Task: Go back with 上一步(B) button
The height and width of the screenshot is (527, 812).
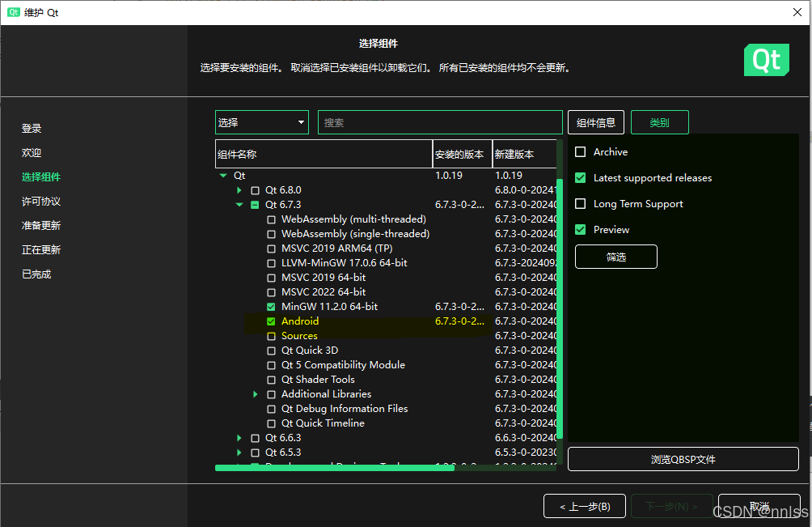Action: point(585,506)
